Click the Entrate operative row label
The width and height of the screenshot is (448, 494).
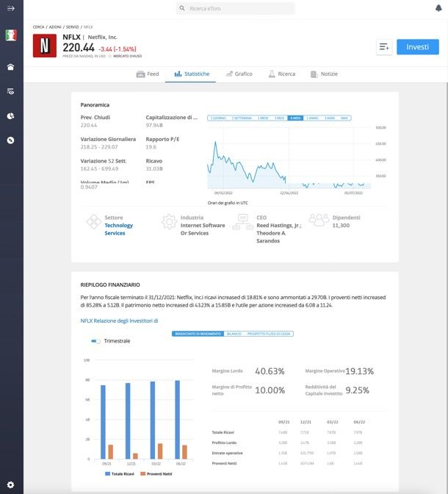click(228, 453)
